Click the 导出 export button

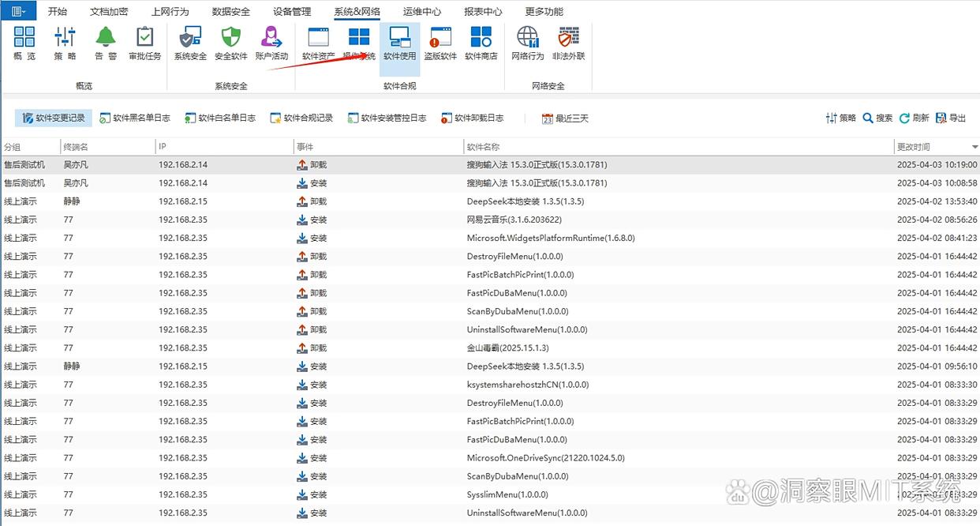pos(951,118)
